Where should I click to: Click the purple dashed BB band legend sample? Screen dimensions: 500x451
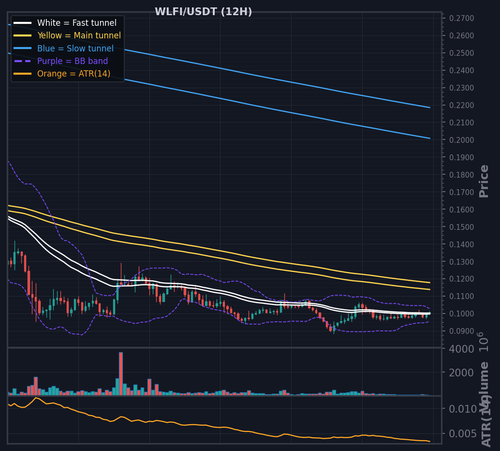tap(23, 61)
